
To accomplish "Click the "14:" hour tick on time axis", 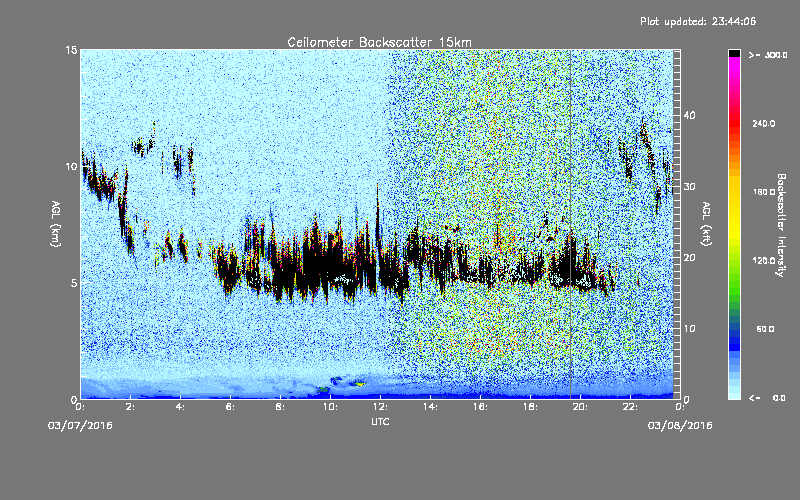I will (x=430, y=407).
